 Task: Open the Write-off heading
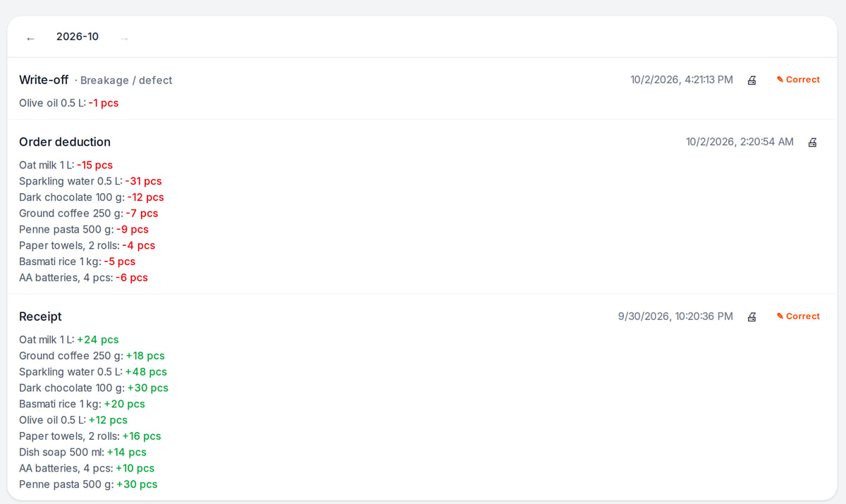pos(44,80)
